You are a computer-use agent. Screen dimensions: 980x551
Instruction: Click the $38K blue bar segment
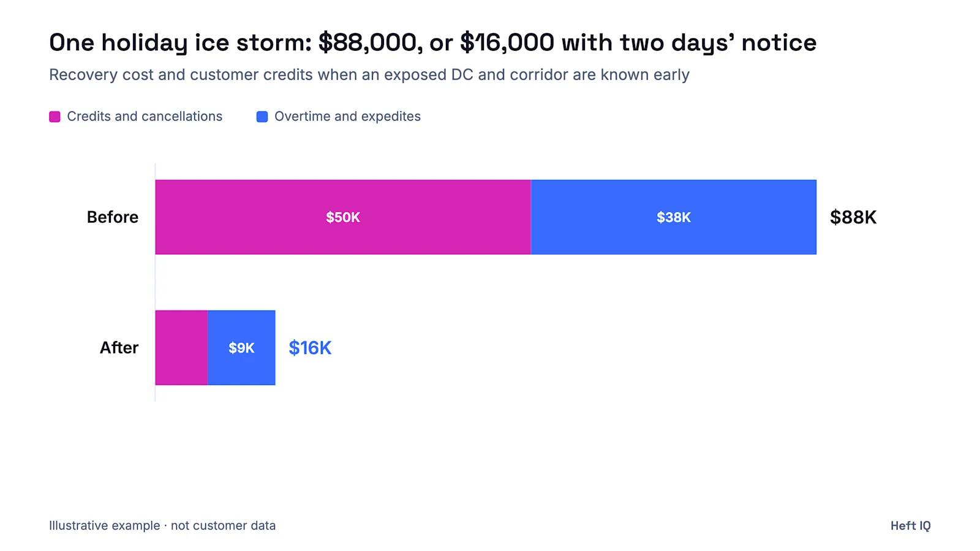[674, 217]
